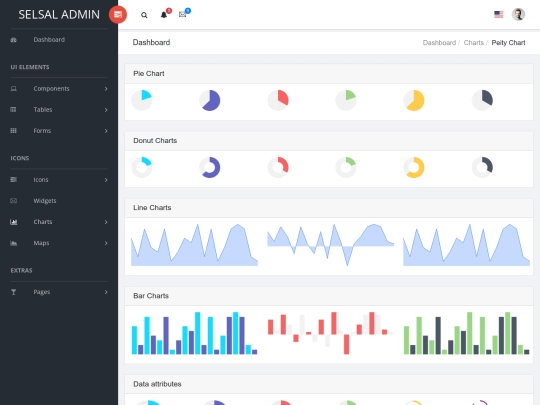540x405 pixels.
Task: Click the 'Line Charts' card heading
Action: pyautogui.click(x=152, y=208)
